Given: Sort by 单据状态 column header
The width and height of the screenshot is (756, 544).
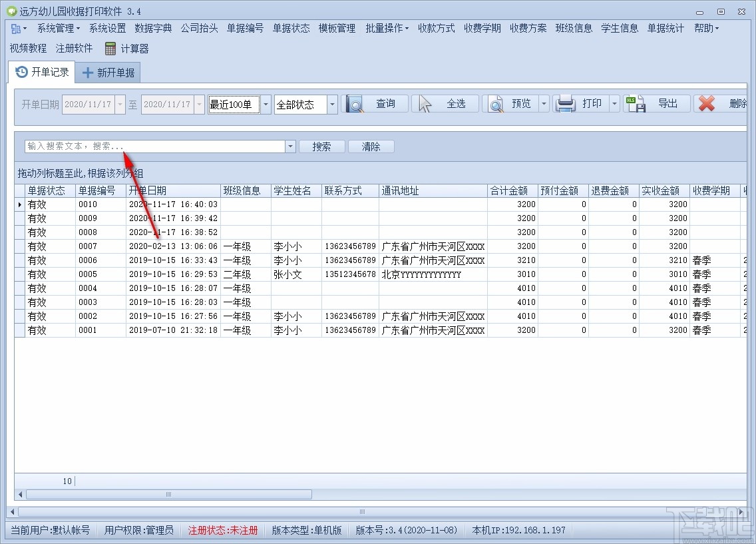Looking at the screenshot, I should (50, 190).
